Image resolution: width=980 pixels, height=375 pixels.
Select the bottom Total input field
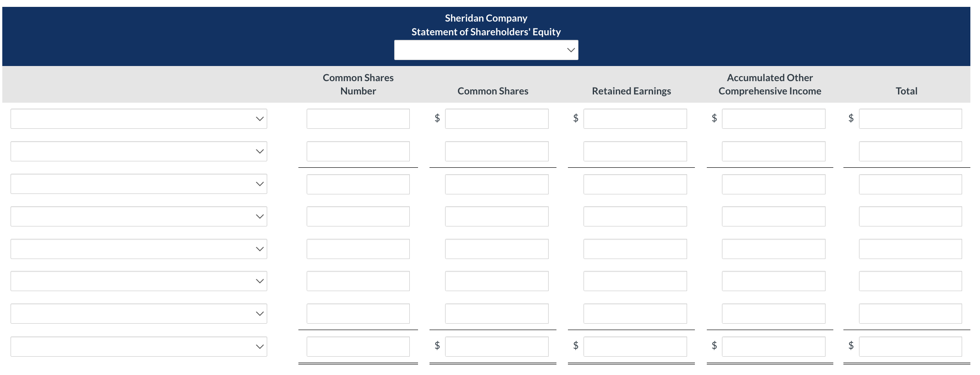pos(910,346)
